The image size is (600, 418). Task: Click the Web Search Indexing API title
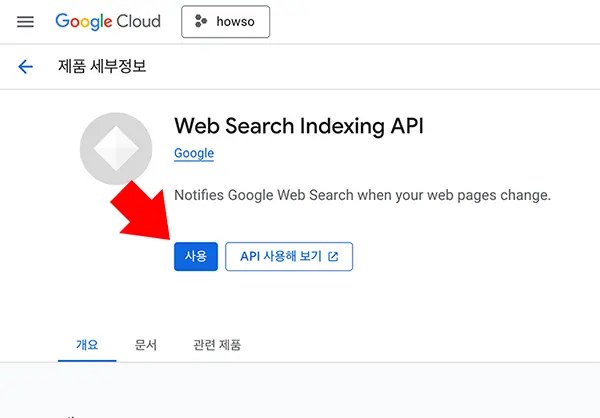pos(299,126)
